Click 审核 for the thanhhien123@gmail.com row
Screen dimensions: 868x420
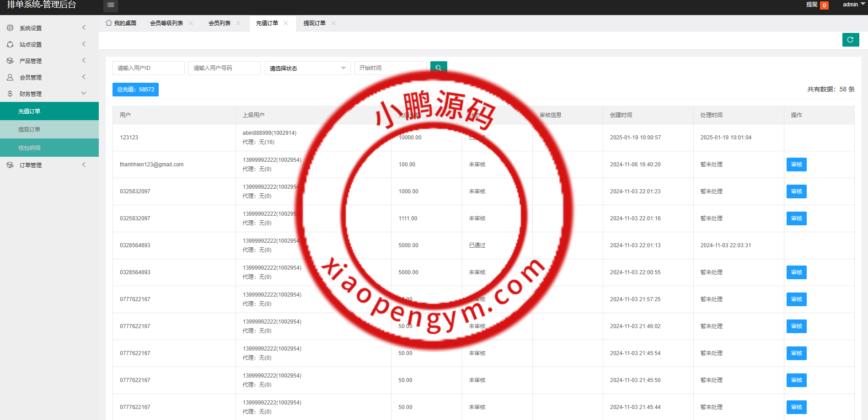tap(796, 165)
